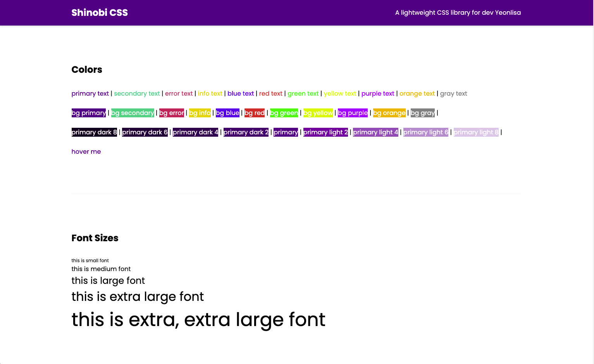Image resolution: width=594 pixels, height=364 pixels.
Task: Click the 'this is medium font' line
Action: click(101, 269)
